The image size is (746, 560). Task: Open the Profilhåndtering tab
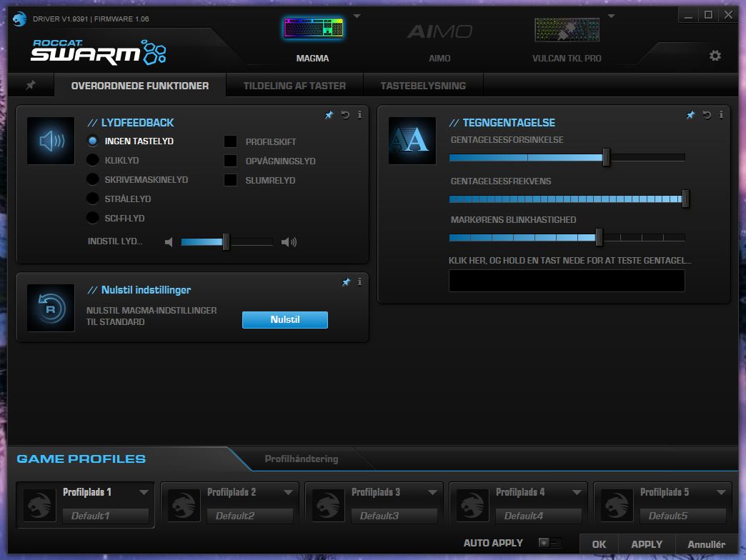pos(301,459)
